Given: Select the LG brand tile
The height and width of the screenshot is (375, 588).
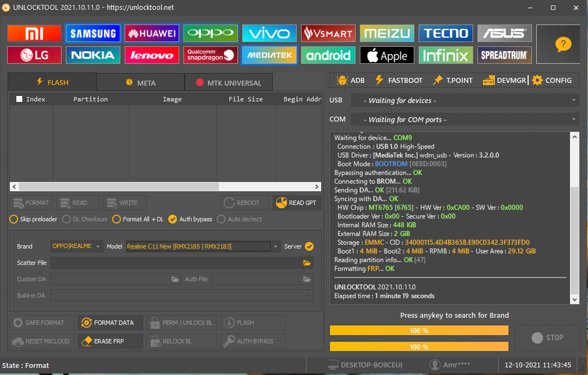Looking at the screenshot, I should tap(34, 55).
